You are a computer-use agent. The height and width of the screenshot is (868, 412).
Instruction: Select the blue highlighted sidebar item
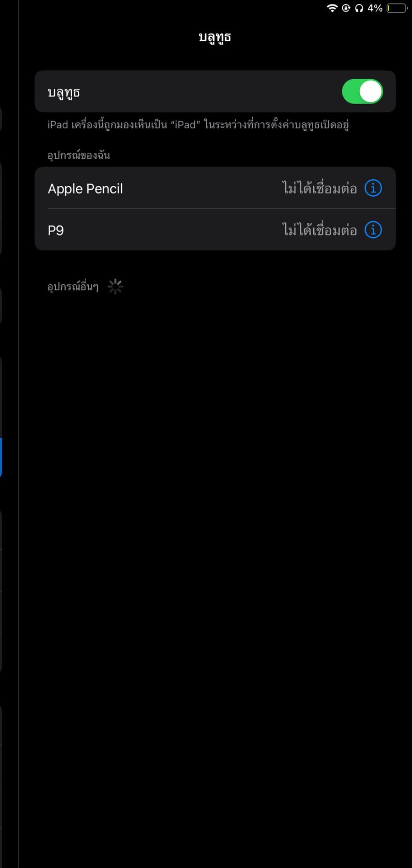pos(1,457)
